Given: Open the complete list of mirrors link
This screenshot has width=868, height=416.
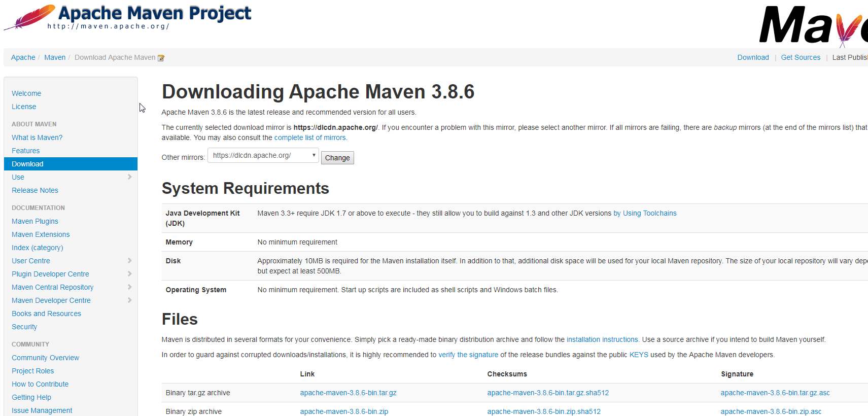Looking at the screenshot, I should click(310, 137).
